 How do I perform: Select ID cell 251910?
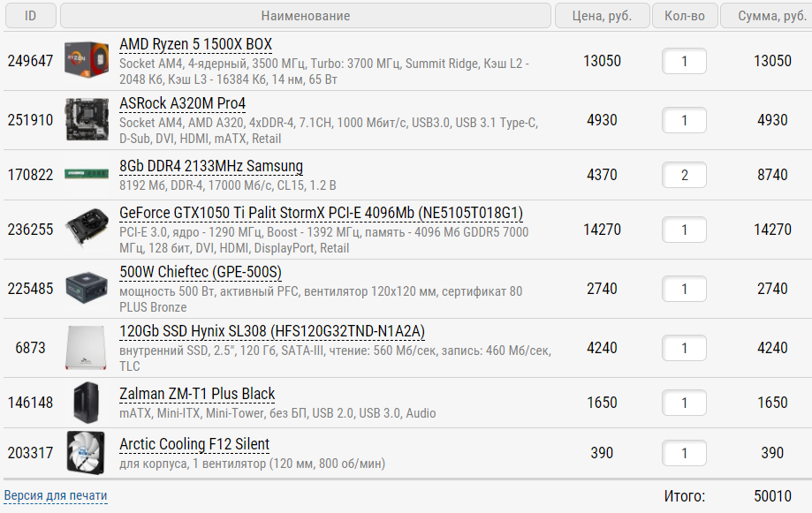(x=31, y=120)
